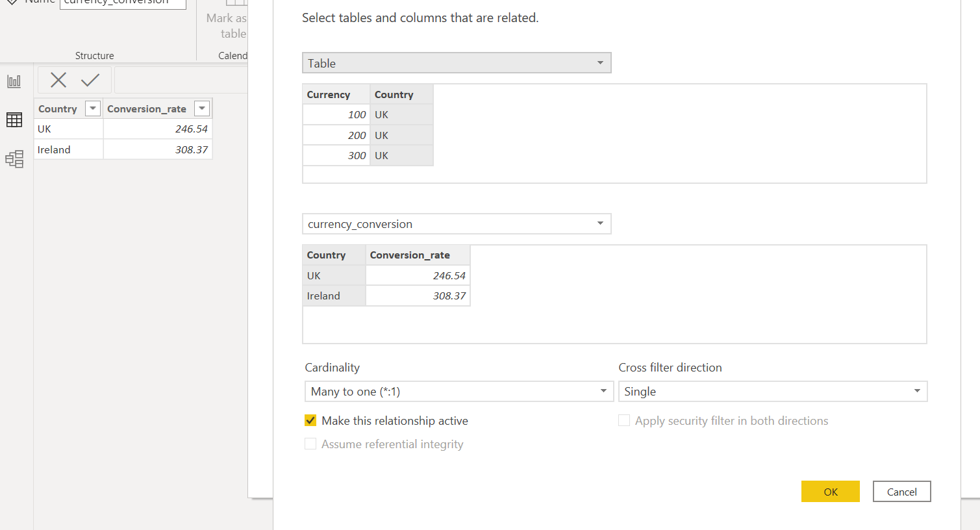Cancel formula with the X icon
The width and height of the screenshot is (980, 530).
tap(58, 80)
